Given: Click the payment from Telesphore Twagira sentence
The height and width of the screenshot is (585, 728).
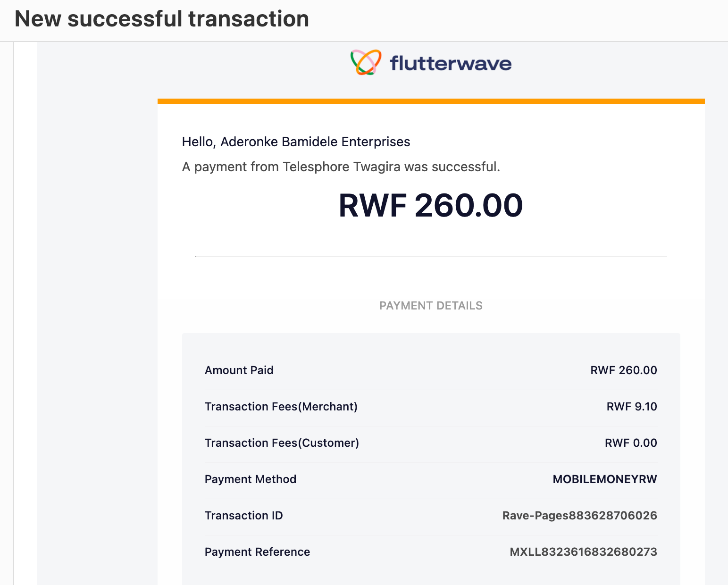Looking at the screenshot, I should coord(341,167).
